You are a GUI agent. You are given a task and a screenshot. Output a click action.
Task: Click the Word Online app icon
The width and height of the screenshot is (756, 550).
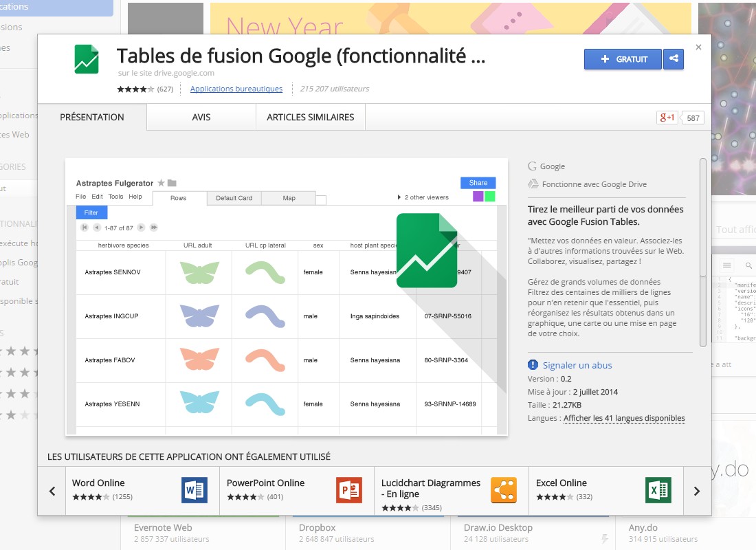[x=194, y=490]
